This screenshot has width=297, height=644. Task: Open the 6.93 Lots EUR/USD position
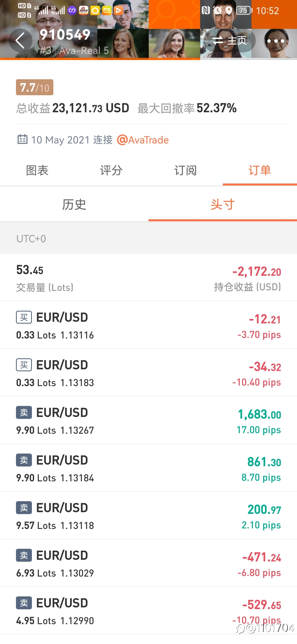148,563
